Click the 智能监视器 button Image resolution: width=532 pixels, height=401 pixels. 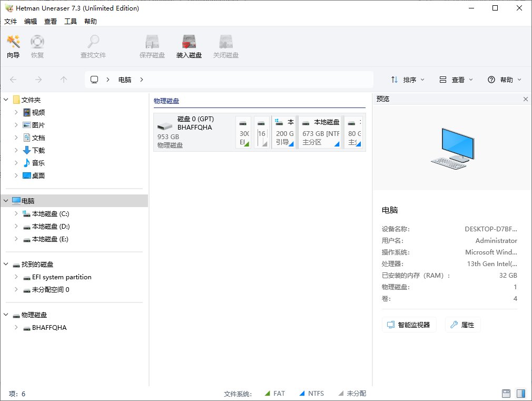coord(409,325)
